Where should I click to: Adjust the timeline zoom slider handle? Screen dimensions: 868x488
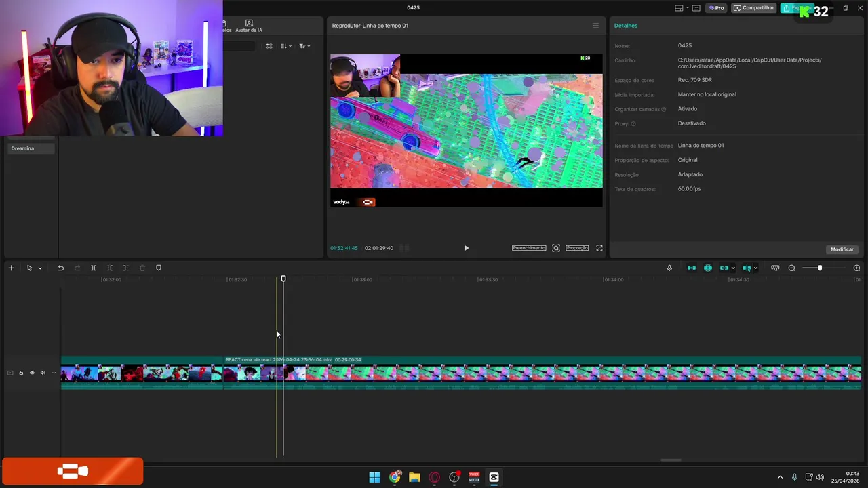point(820,268)
